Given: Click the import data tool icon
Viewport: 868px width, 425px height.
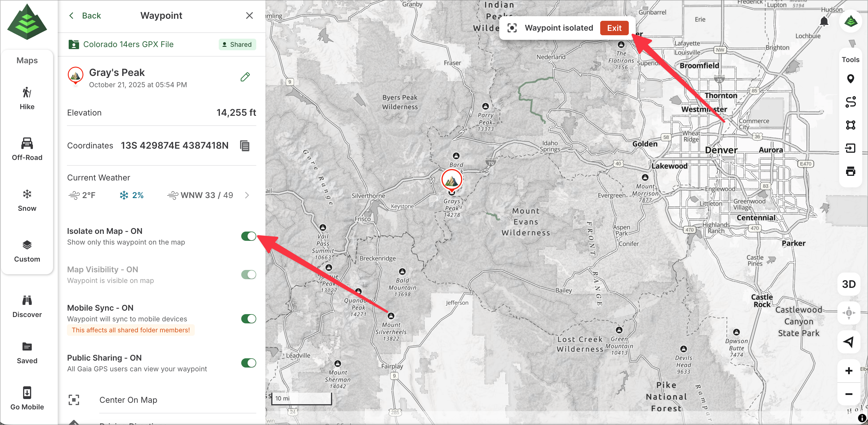Looking at the screenshot, I should [850, 148].
